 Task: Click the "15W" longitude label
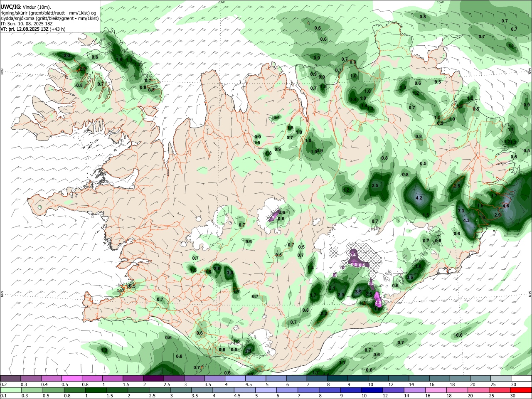point(440,2)
